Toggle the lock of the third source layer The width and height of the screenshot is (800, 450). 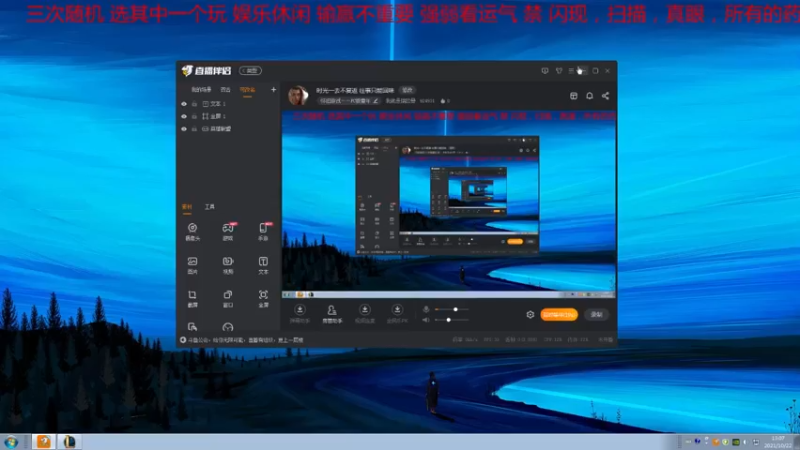coord(194,129)
